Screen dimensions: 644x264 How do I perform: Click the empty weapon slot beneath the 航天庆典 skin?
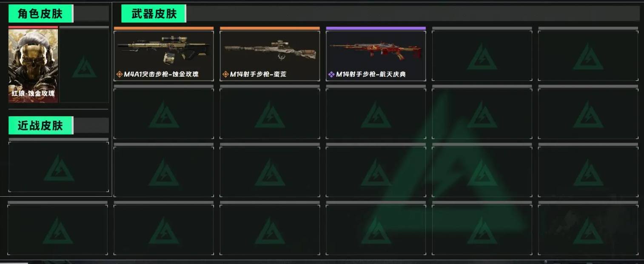pyautogui.click(x=376, y=114)
